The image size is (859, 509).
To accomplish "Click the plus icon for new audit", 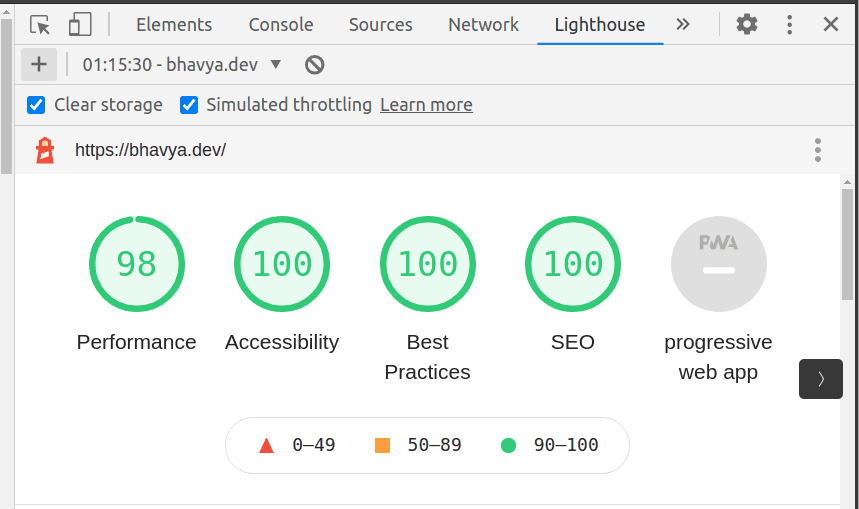I will click(39, 65).
